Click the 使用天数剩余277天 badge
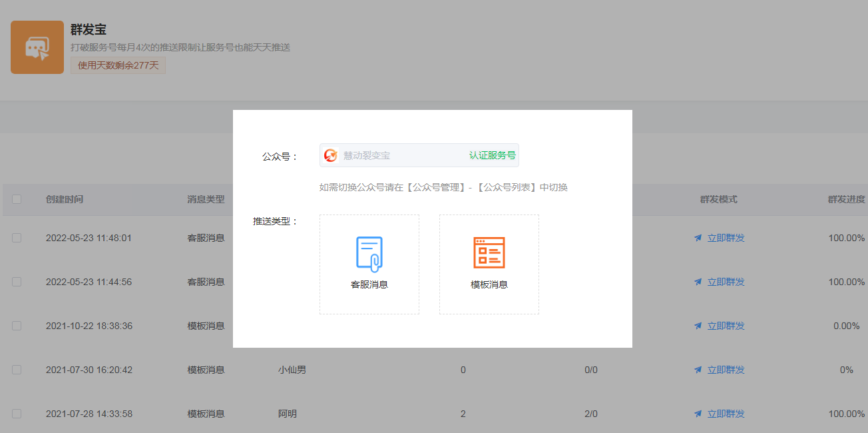Viewport: 868px width, 433px height. (x=118, y=65)
